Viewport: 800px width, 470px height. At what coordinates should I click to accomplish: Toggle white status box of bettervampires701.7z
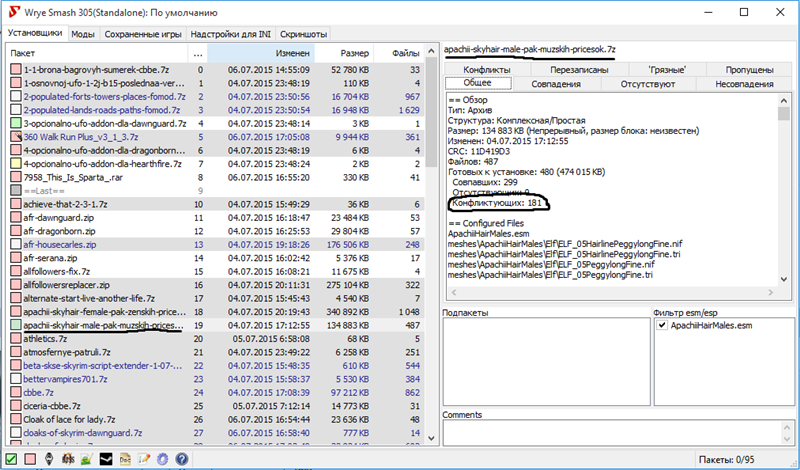click(x=16, y=379)
